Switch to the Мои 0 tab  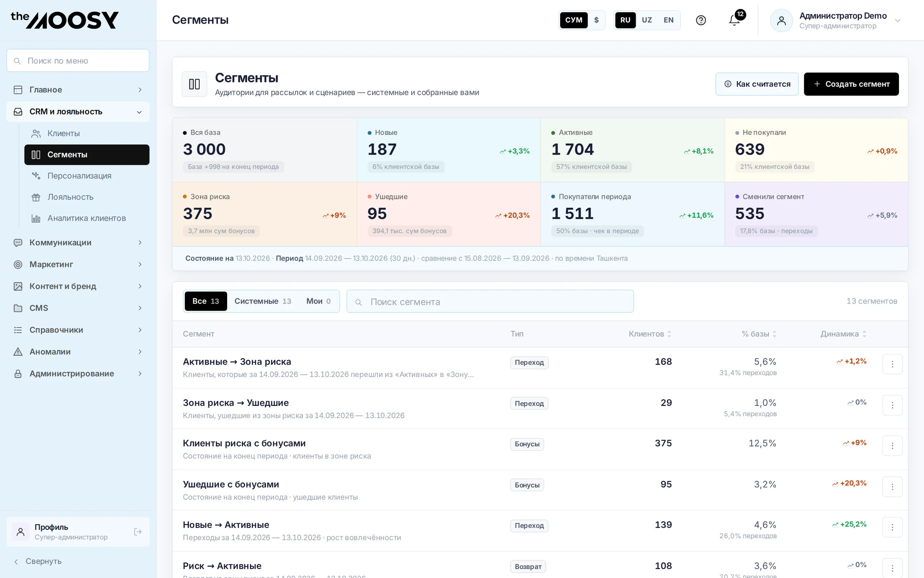coord(318,301)
